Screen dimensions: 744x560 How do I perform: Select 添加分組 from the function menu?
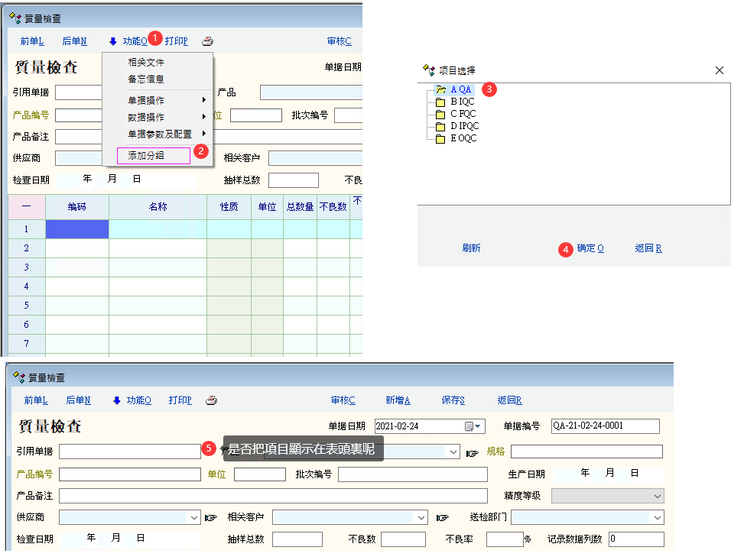146,155
